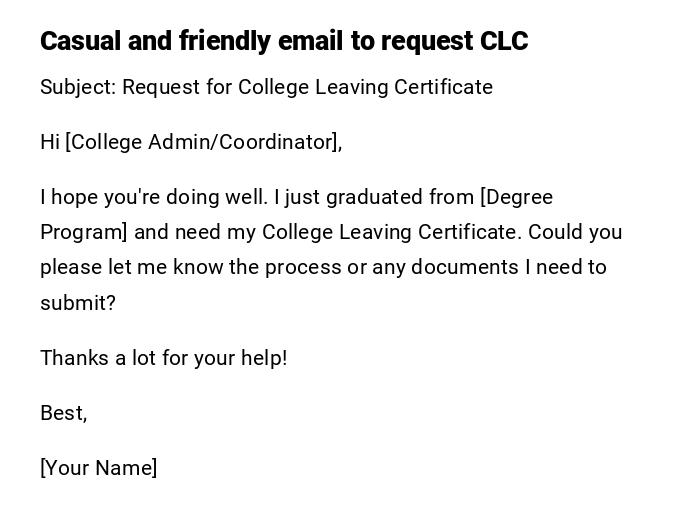Click the word "help!" in the thanks line

[264, 358]
